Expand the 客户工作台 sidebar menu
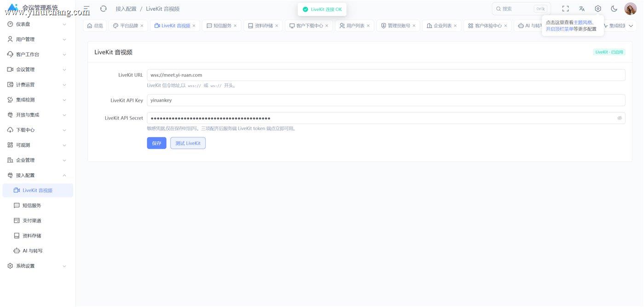 [38, 54]
